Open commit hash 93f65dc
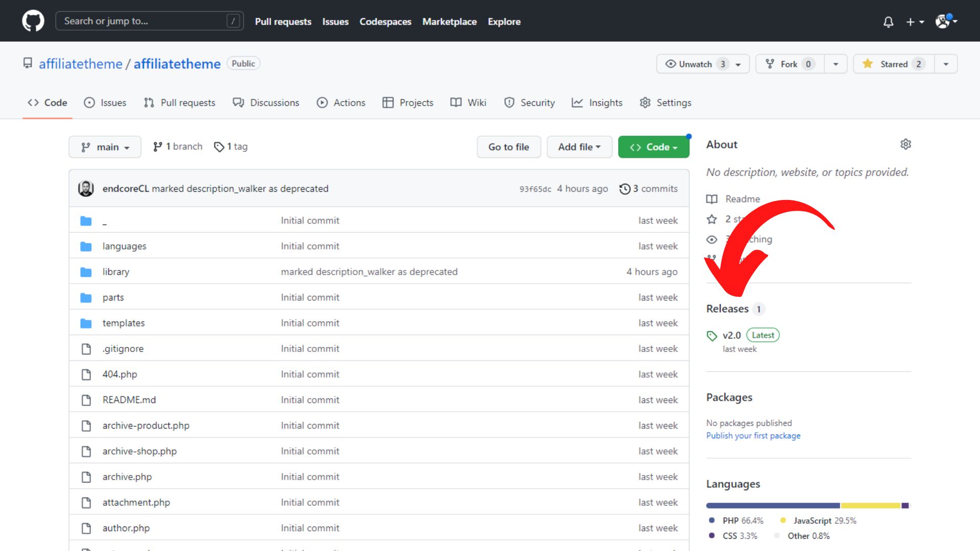The image size is (980, 551). point(535,189)
